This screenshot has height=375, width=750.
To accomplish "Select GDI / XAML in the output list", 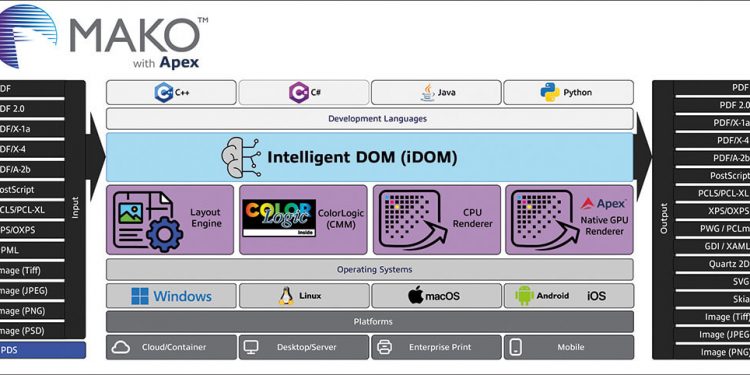I will click(x=712, y=246).
